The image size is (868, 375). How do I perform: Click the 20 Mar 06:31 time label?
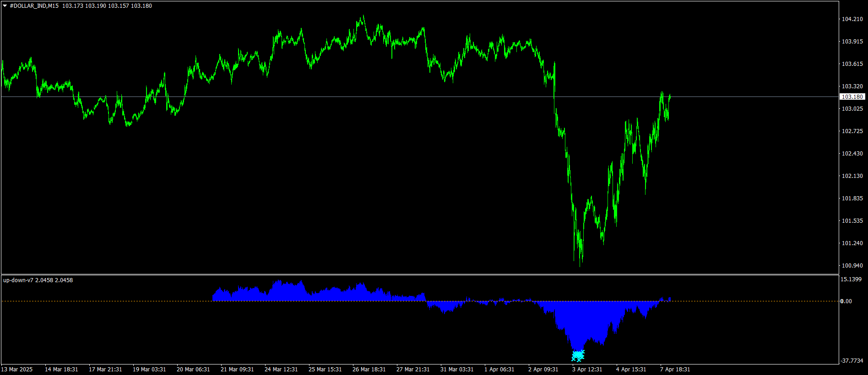193,370
